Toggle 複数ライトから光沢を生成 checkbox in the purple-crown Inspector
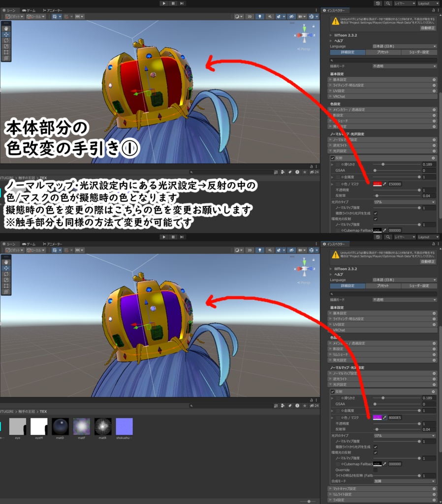Screen dimensions: 442x504 click(376, 447)
